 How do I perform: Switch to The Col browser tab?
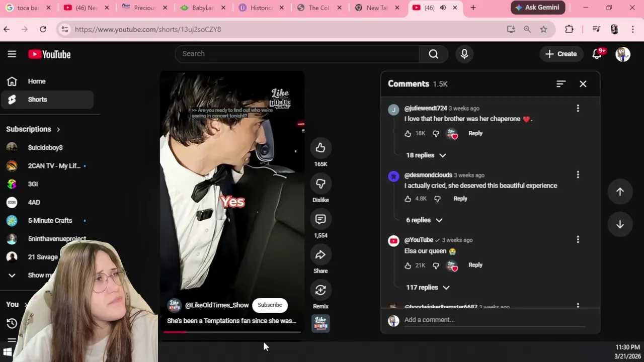point(320,8)
